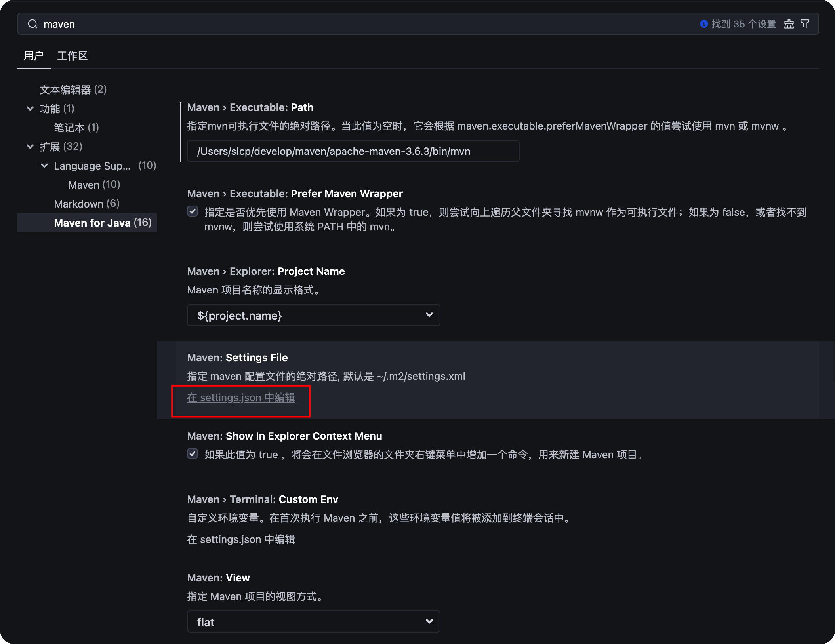The width and height of the screenshot is (835, 644).
Task: Open Custom Env 在 settings.json 中编辑 link
Action: 241,539
